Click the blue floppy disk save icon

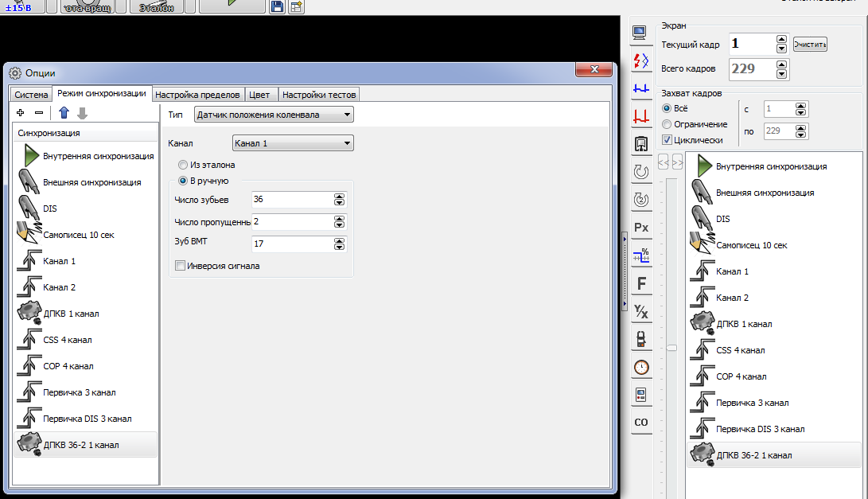(x=277, y=6)
